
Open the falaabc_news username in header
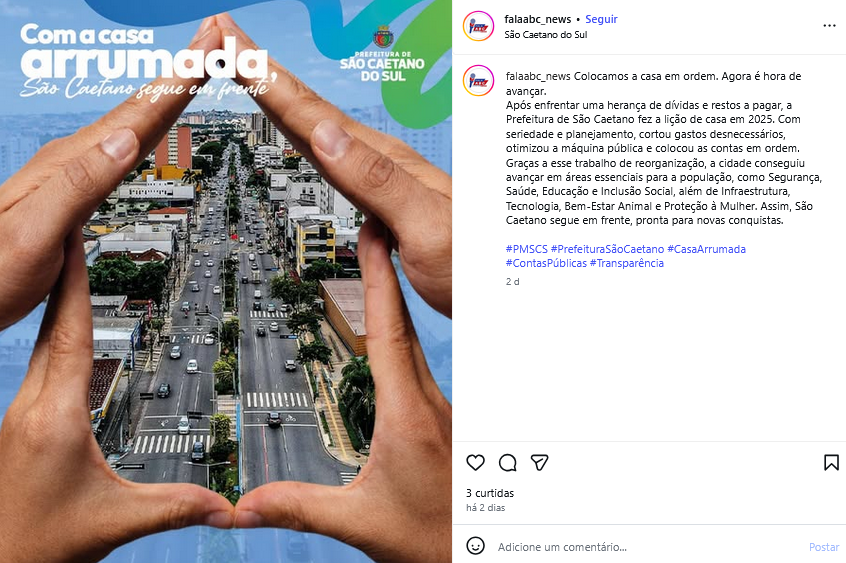point(537,19)
